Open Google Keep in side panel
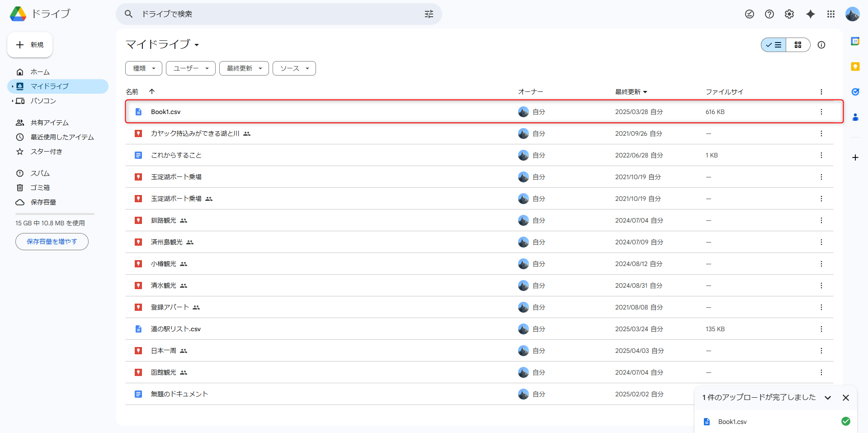Viewport: 868px width, 433px height. 855,67
